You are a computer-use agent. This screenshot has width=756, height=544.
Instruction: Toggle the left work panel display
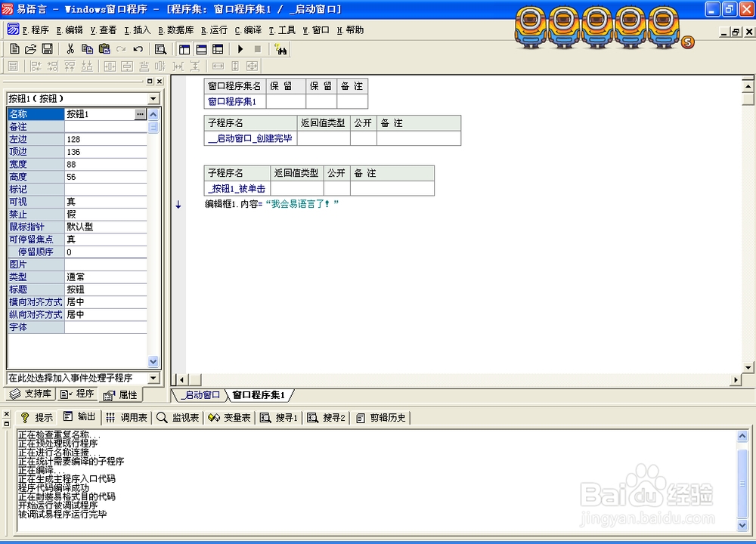(x=184, y=49)
